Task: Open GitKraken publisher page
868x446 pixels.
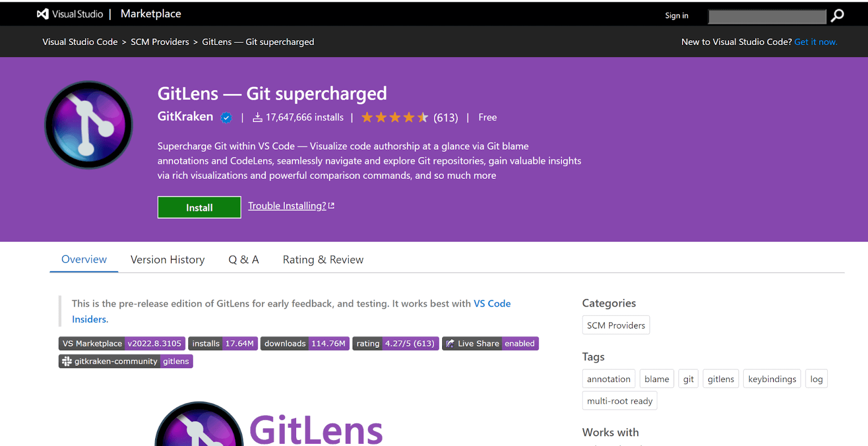Action: pyautogui.click(x=186, y=117)
